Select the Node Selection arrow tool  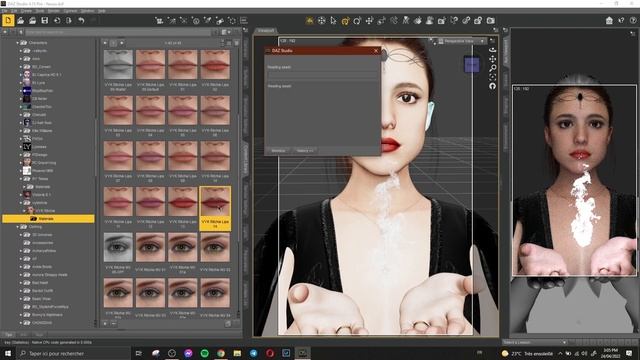coord(333,20)
